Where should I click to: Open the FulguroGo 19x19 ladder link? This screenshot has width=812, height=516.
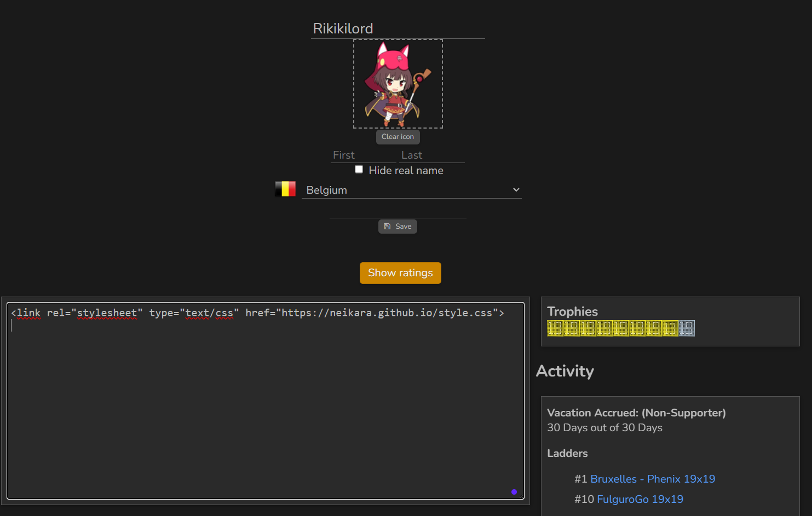pyautogui.click(x=640, y=500)
